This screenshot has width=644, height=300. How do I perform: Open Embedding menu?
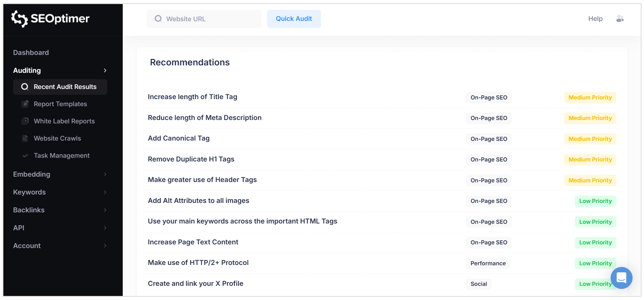click(x=32, y=174)
